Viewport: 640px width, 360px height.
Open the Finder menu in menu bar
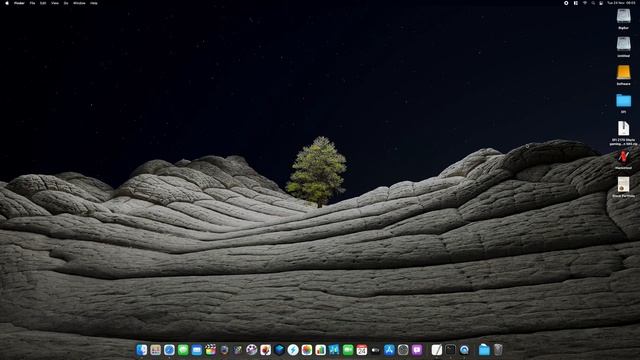tap(19, 3)
